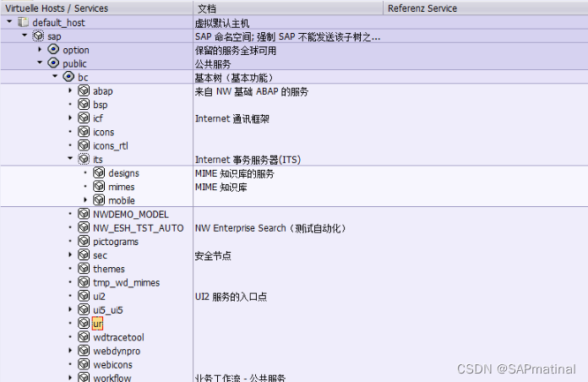The image size is (588, 382).
Task: Click the '虚拟默认主机' description text
Action: (x=222, y=24)
